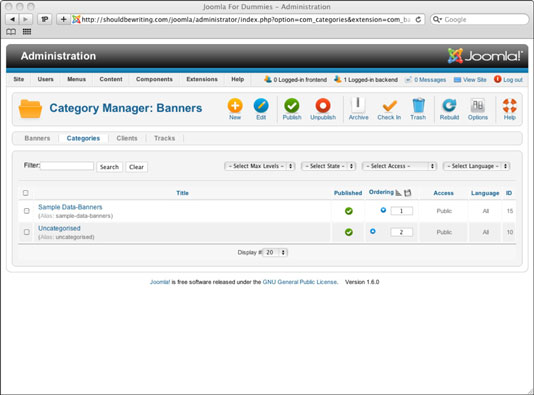Open the Select Max Levels dropdown
Screen dimensions: 534x395
[260, 166]
